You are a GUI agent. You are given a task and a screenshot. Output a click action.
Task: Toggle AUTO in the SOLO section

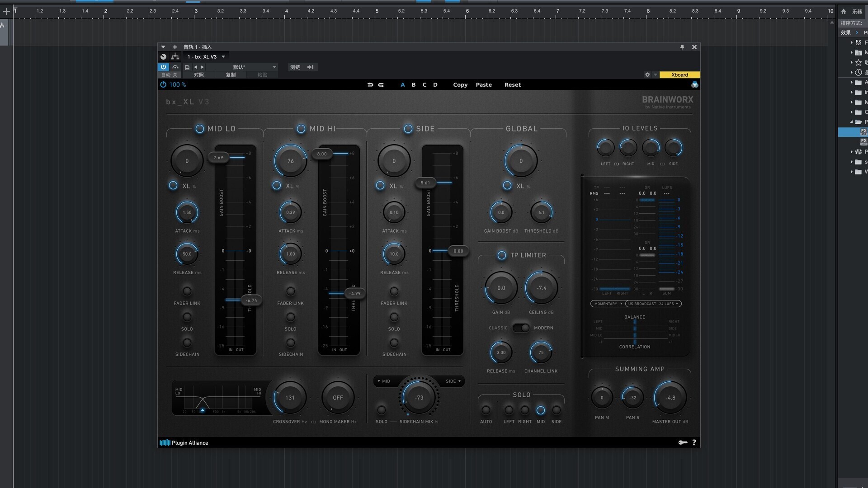click(486, 410)
